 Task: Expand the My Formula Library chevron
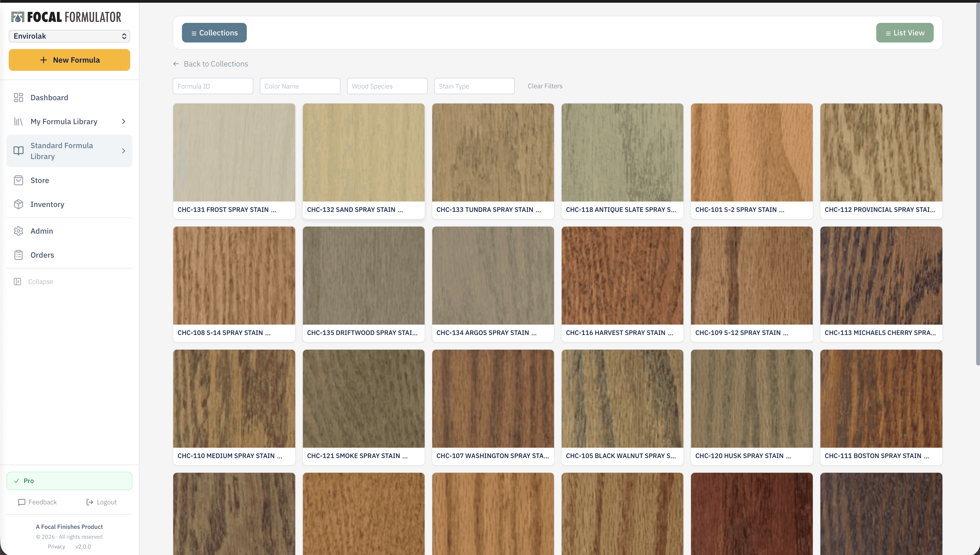point(123,122)
